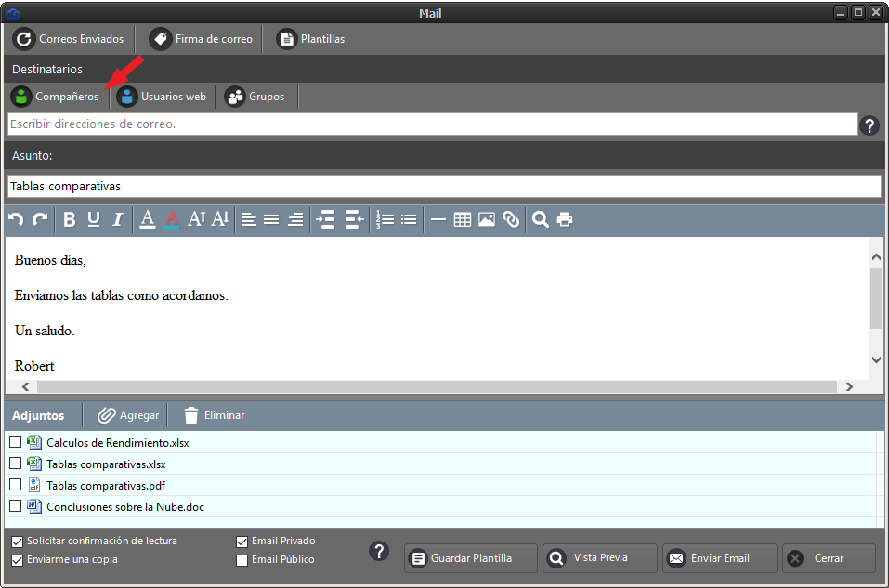Enable the Email Público checkbox
Viewport: 889px width, 588px height.
(242, 560)
